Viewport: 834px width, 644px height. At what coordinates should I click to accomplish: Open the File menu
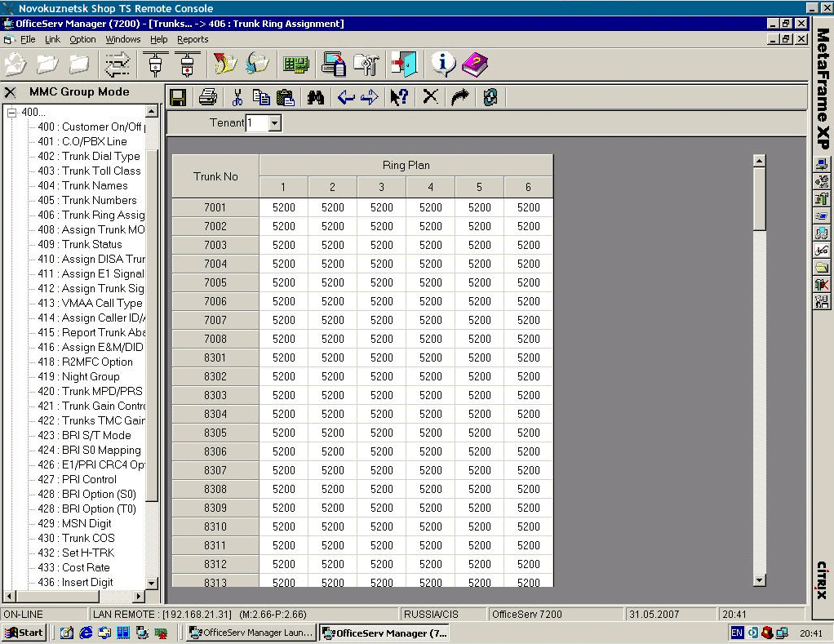tap(28, 39)
